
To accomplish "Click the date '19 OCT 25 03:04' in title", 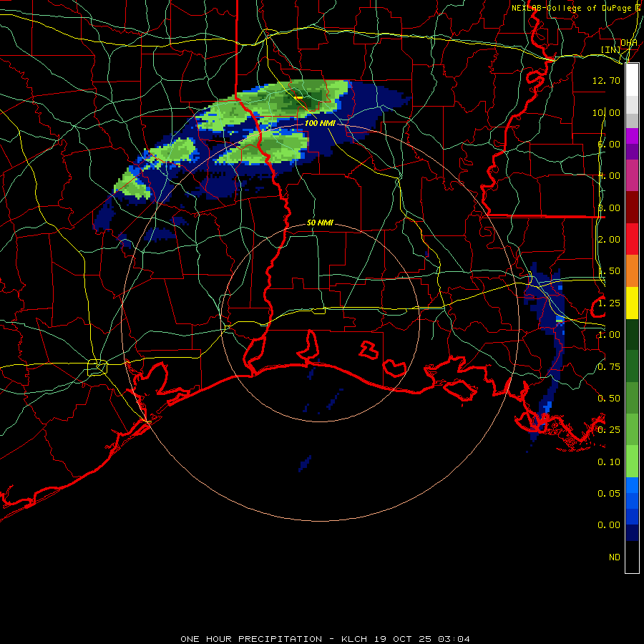I will tap(422, 639).
